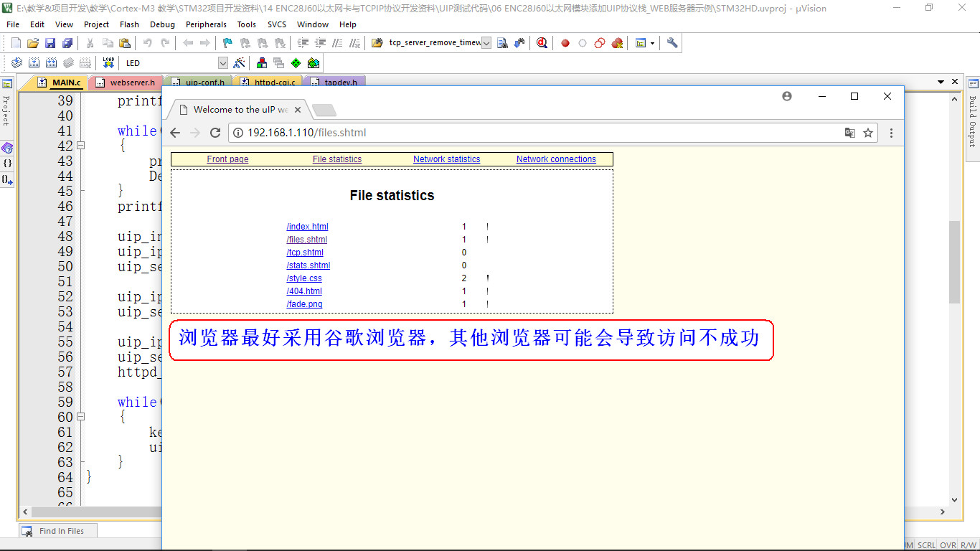
Task: Click the Rebuild all target files icon
Action: click(51, 63)
